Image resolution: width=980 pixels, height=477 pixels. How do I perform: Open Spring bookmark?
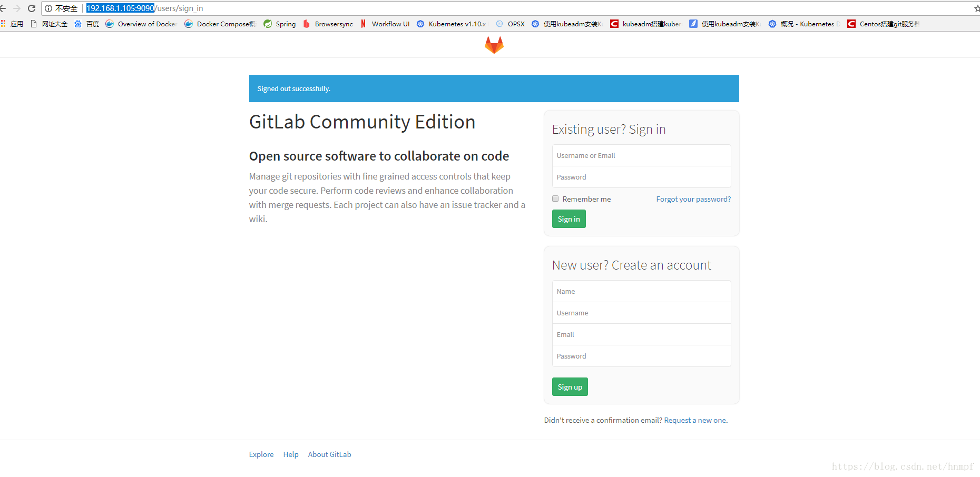pyautogui.click(x=280, y=24)
